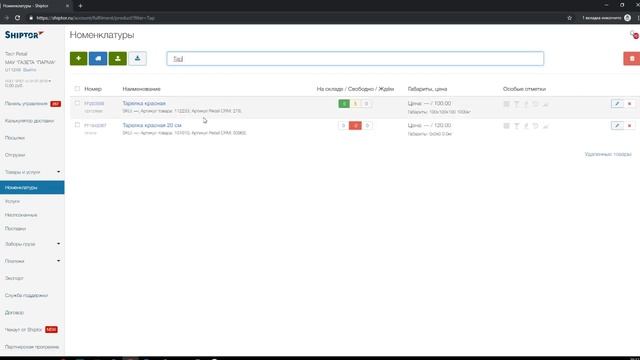Check the Тарелка красная 20 см row checkbox
Screen dimensions: 640x360
coord(77,125)
